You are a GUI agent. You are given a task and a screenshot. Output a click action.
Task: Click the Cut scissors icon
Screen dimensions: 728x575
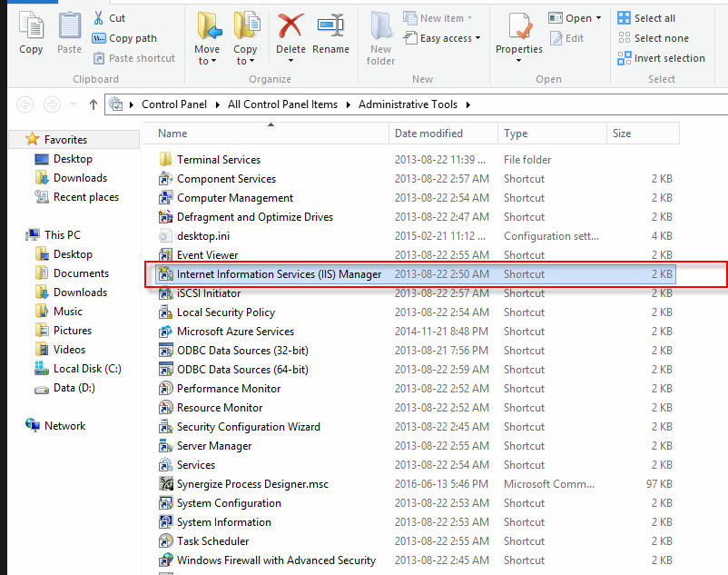click(98, 18)
